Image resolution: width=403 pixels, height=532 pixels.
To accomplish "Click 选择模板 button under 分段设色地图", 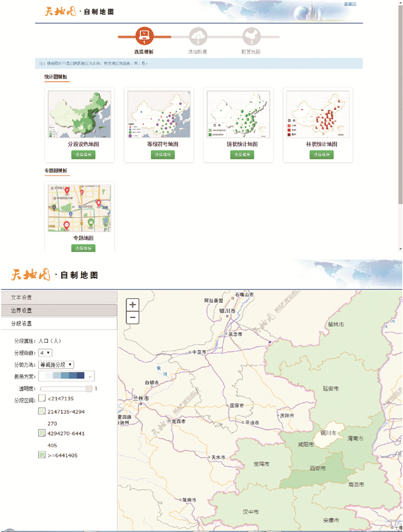I will click(x=83, y=155).
